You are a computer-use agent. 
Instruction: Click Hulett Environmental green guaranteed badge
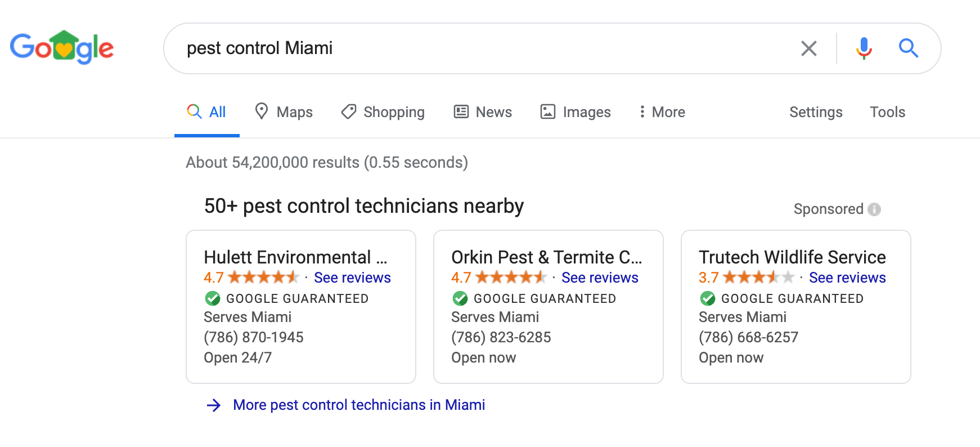[213, 298]
